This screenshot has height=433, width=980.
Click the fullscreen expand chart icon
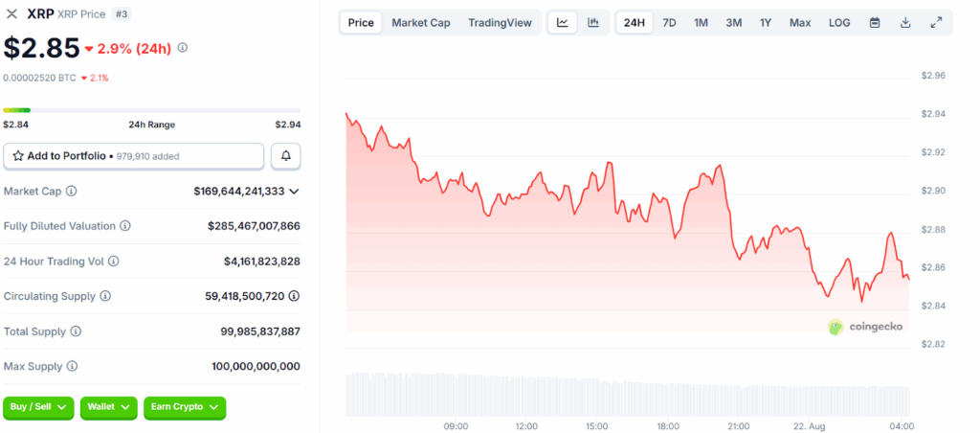tap(936, 23)
